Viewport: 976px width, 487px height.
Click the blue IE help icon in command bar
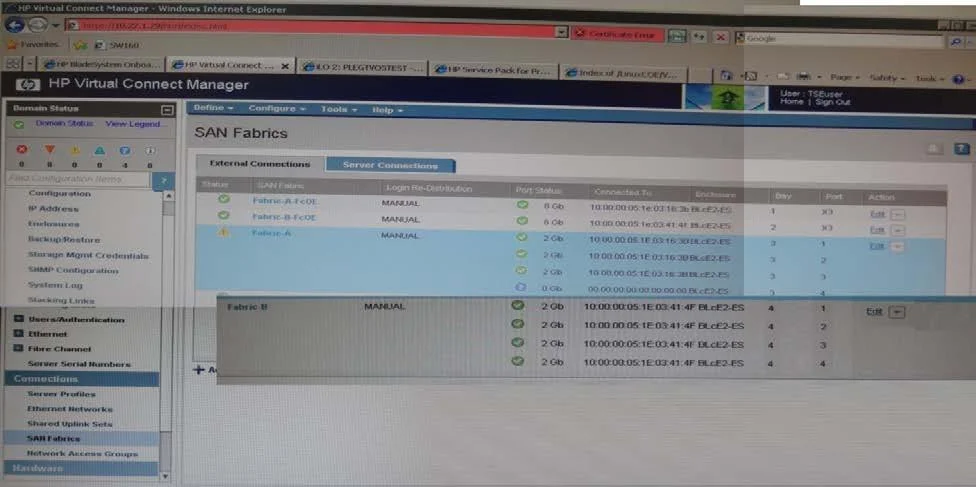[x=958, y=80]
